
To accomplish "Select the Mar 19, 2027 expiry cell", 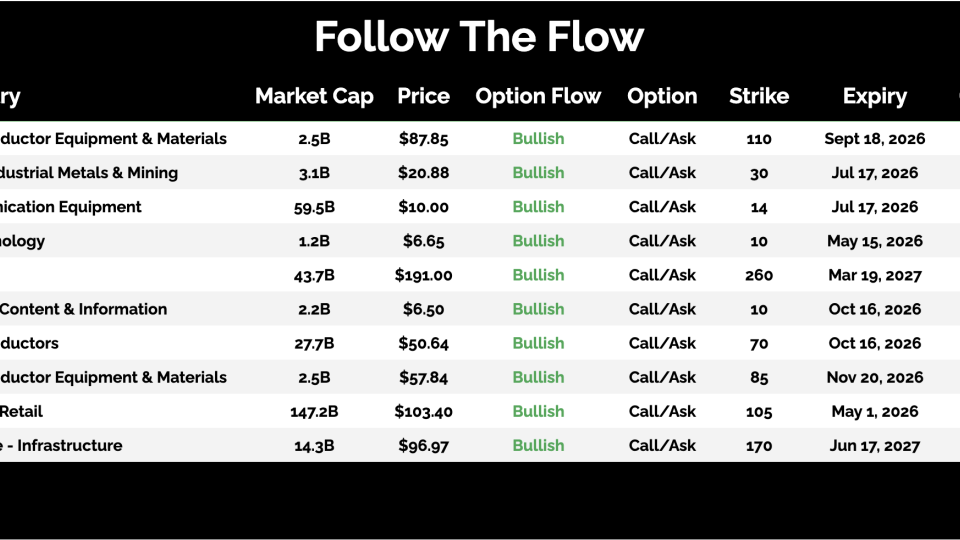I will point(874,275).
